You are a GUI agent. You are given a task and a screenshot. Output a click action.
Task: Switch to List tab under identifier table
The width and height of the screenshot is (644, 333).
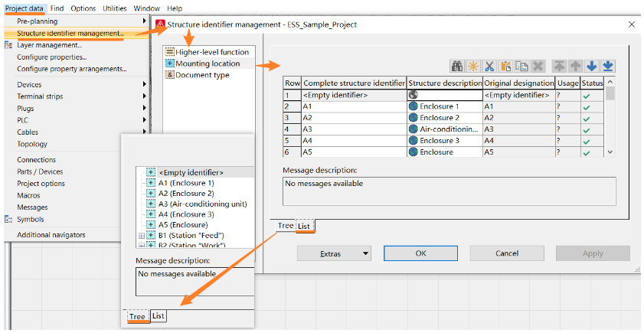point(304,226)
